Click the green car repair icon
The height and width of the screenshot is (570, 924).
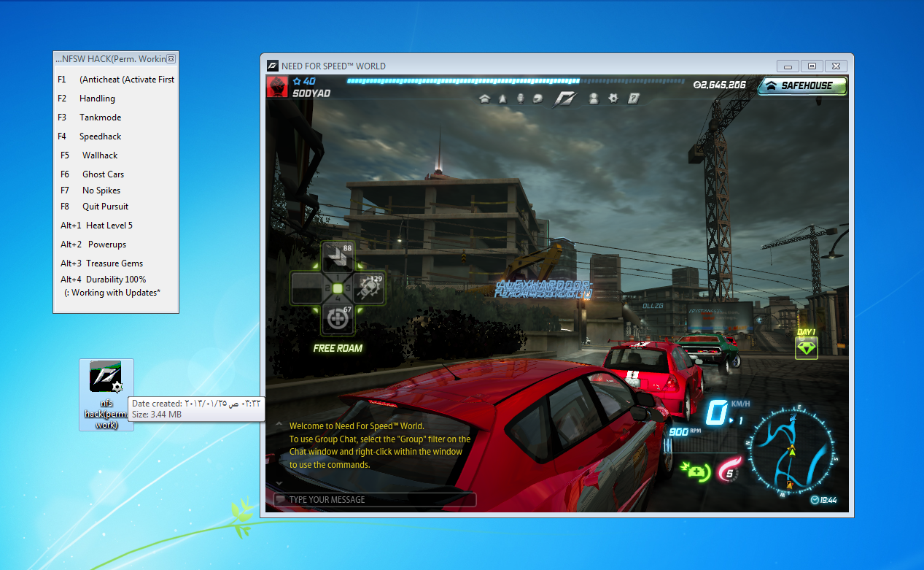(695, 471)
